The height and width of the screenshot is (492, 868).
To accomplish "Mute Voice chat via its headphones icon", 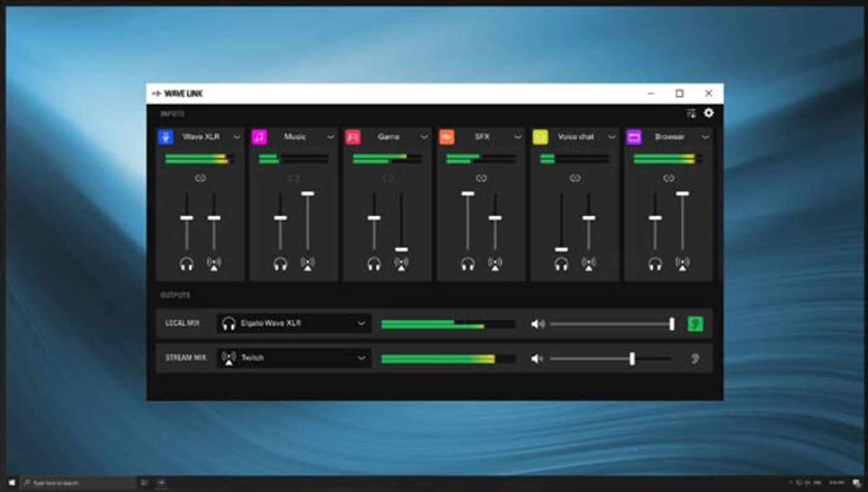I will [x=561, y=264].
